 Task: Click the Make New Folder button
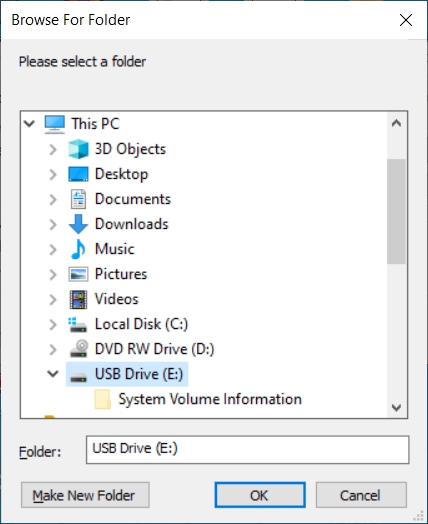tap(85, 495)
